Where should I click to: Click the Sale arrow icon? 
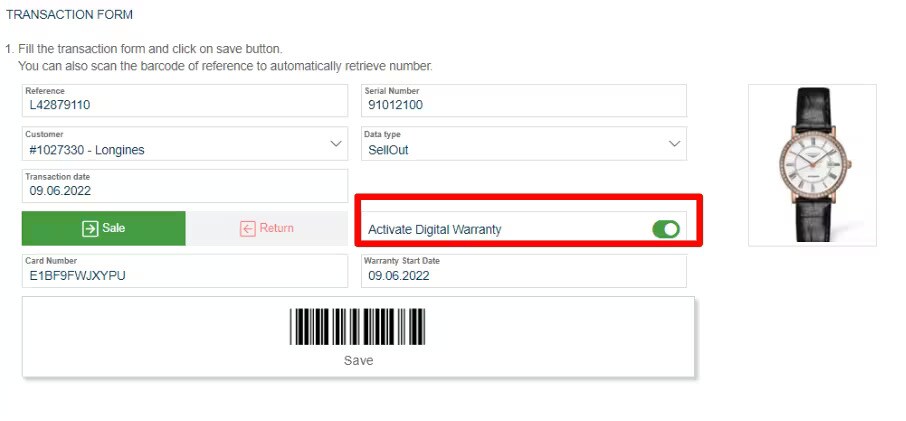90,229
